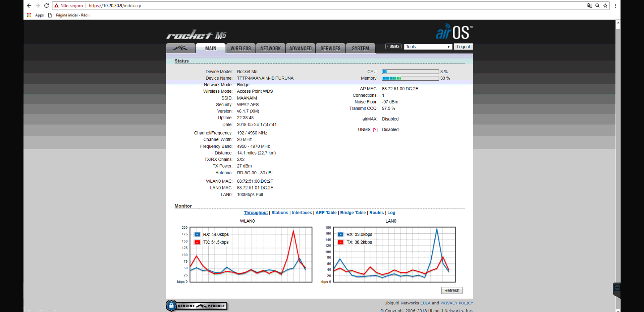Show the Throughput monitor
The width and height of the screenshot is (644, 312).
coord(256,213)
